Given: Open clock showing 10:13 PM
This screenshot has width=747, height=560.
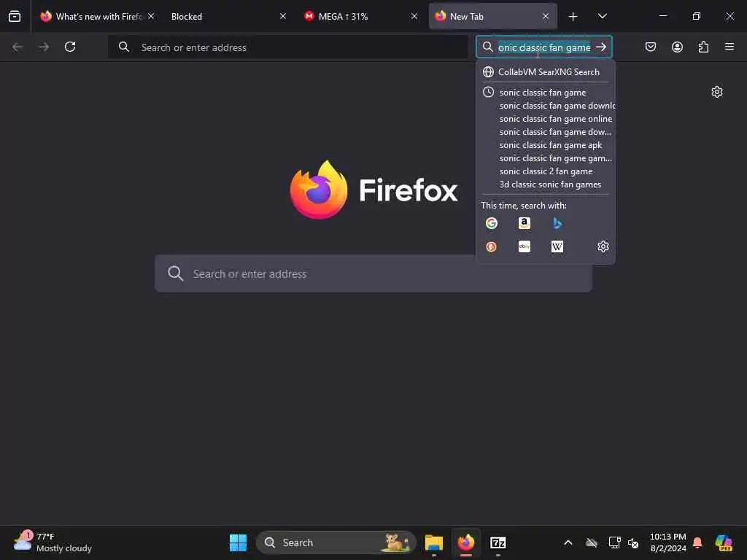Looking at the screenshot, I should pyautogui.click(x=668, y=542).
